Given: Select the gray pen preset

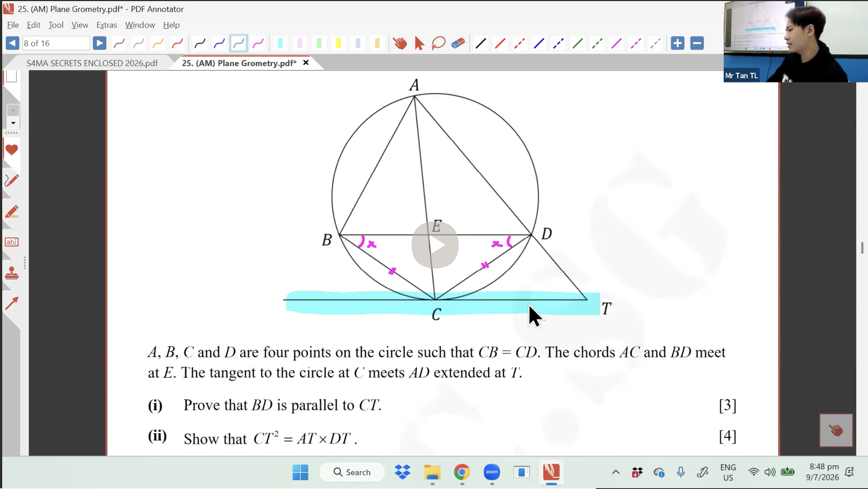Looking at the screenshot, I should pos(139,43).
